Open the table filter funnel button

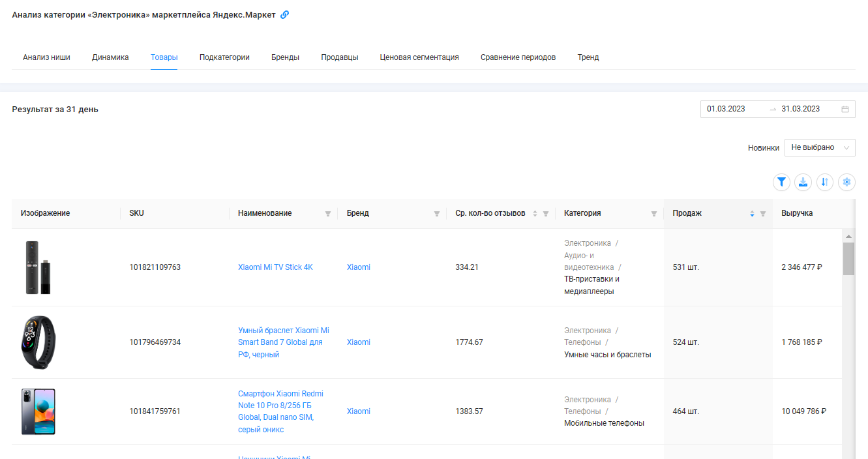point(781,183)
